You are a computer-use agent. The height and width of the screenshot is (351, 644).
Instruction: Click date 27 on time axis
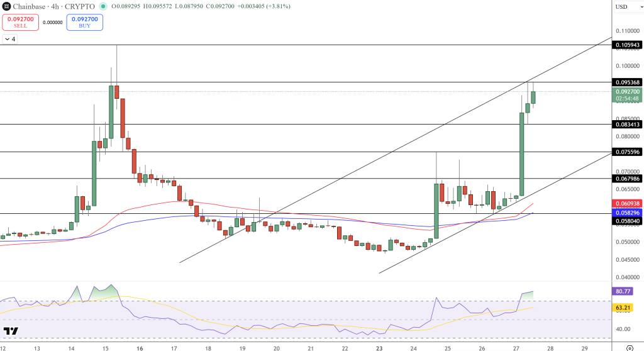(x=516, y=348)
